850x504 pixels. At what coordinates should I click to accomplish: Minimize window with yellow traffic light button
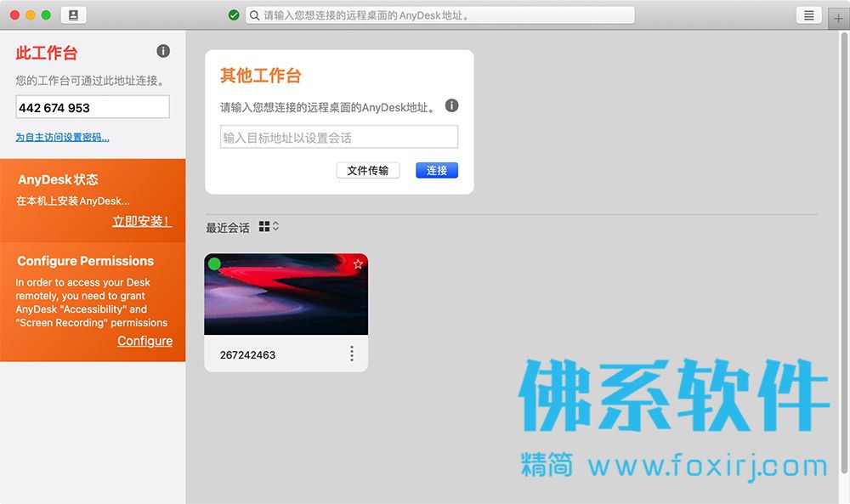point(31,15)
